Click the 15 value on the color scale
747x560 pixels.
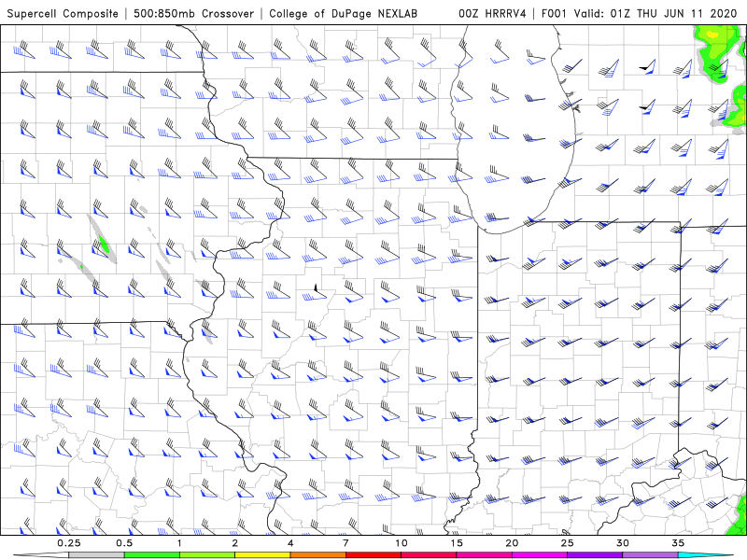pyautogui.click(x=457, y=543)
